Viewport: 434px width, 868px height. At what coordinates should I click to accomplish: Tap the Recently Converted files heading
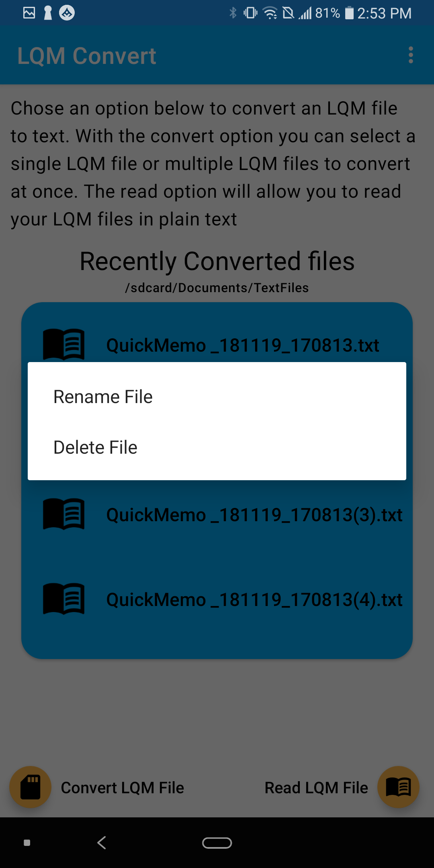(217, 261)
